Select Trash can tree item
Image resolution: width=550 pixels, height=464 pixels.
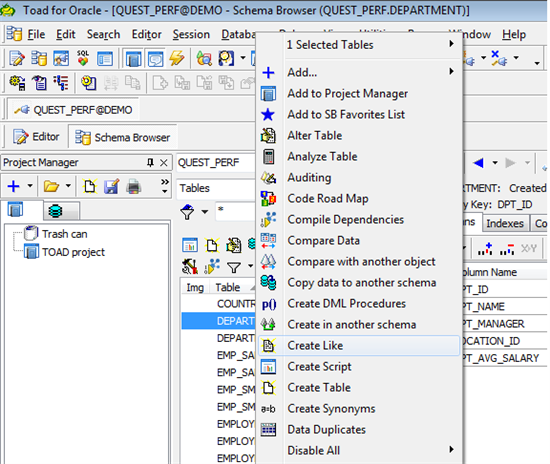click(x=65, y=234)
